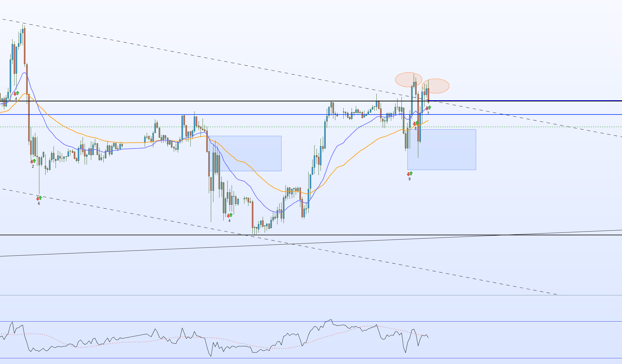The height and width of the screenshot is (364, 622).
Task: Select the arrow marker labeled 4 under mid-chart candles
Action: point(229,215)
